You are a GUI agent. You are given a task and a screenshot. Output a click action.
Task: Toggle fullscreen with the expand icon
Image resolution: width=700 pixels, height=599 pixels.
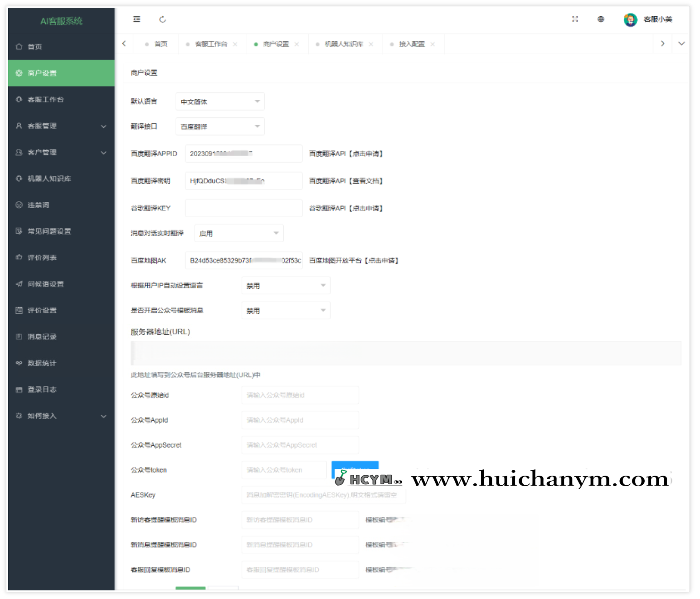575,19
